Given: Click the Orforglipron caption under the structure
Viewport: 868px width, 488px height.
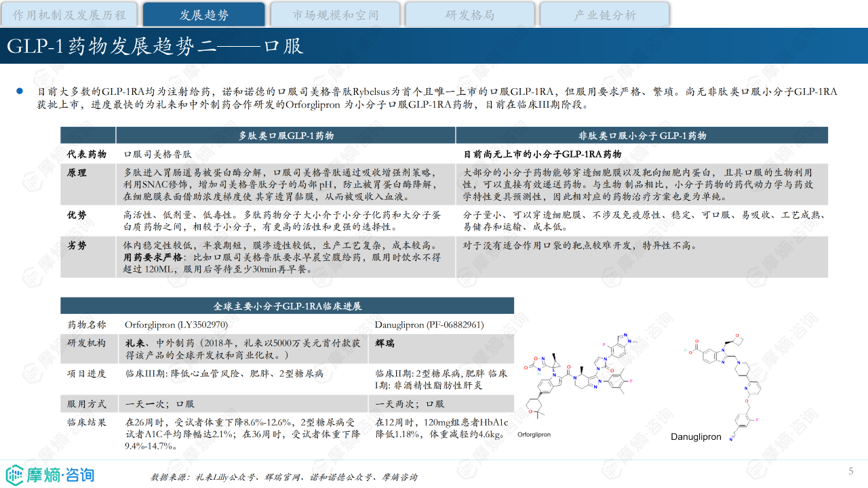Looking at the screenshot, I should pyautogui.click(x=534, y=434).
